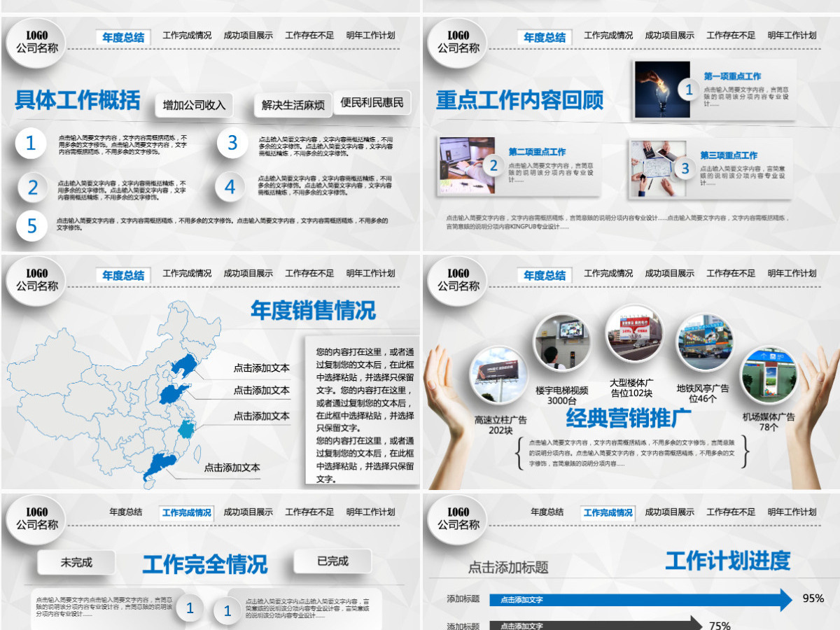Click the 第三项重点工作 heading
The image size is (840, 630).
tap(729, 155)
